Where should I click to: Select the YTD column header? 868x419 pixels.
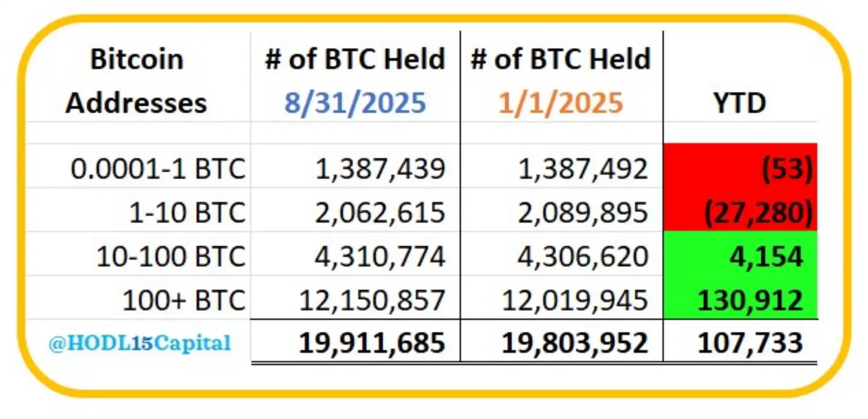pos(739,103)
